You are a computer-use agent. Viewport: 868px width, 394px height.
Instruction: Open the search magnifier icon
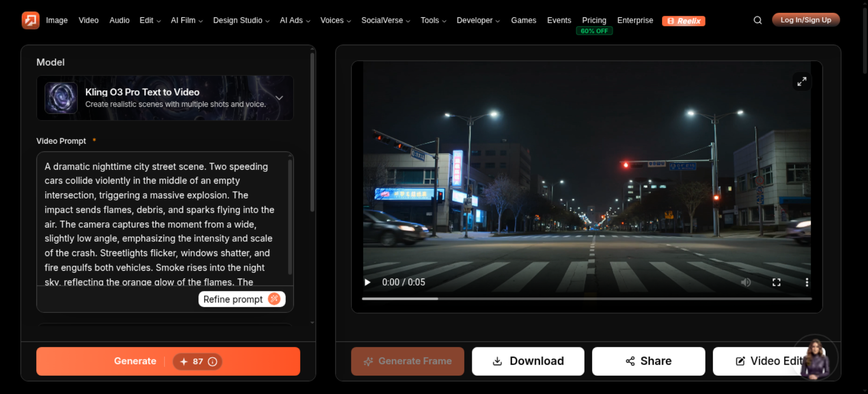click(758, 20)
